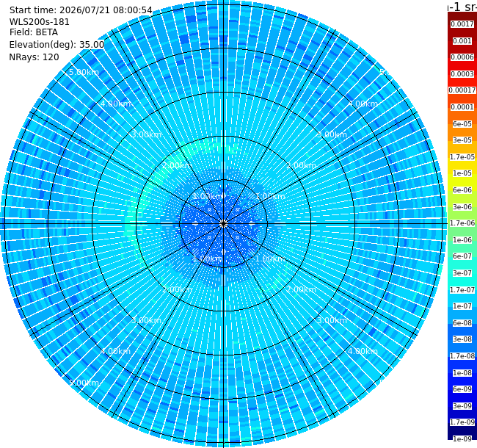Select the 1.7e-08 colorbar label

(x=462, y=356)
